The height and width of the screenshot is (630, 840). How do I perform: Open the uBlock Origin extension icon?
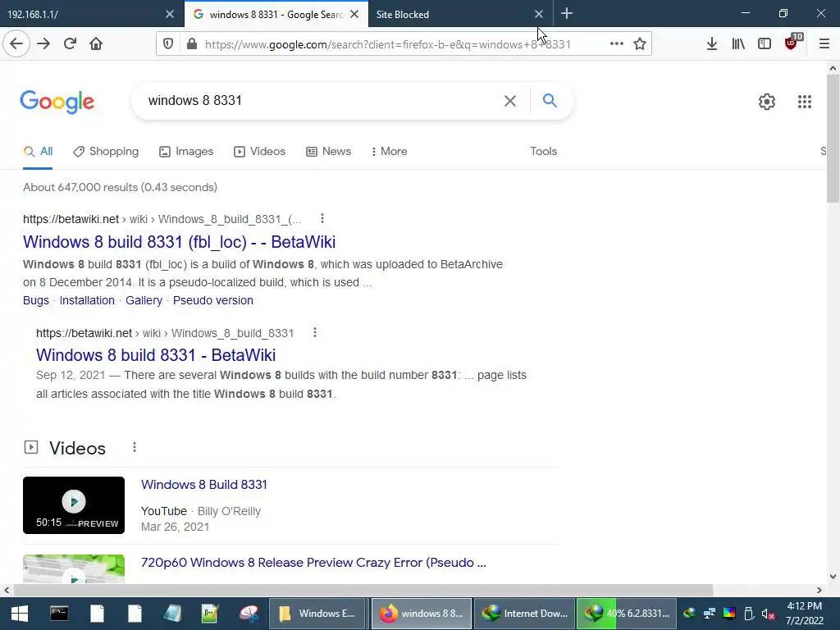click(x=792, y=43)
